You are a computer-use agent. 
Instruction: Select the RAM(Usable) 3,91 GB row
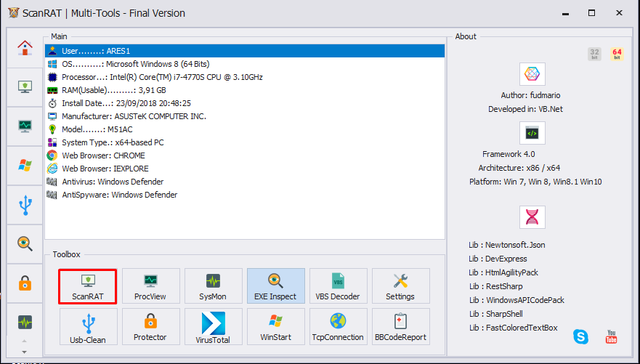244,90
